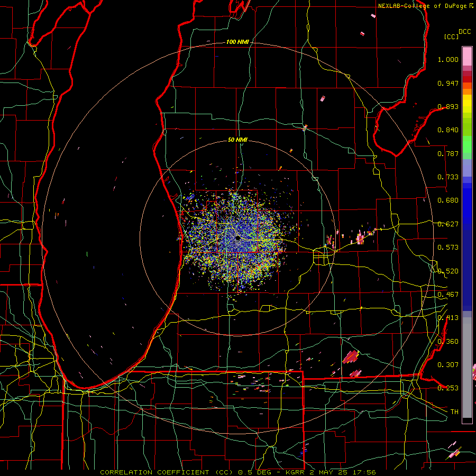
Task: Click the 0.680 scale value
Action: click(448, 200)
